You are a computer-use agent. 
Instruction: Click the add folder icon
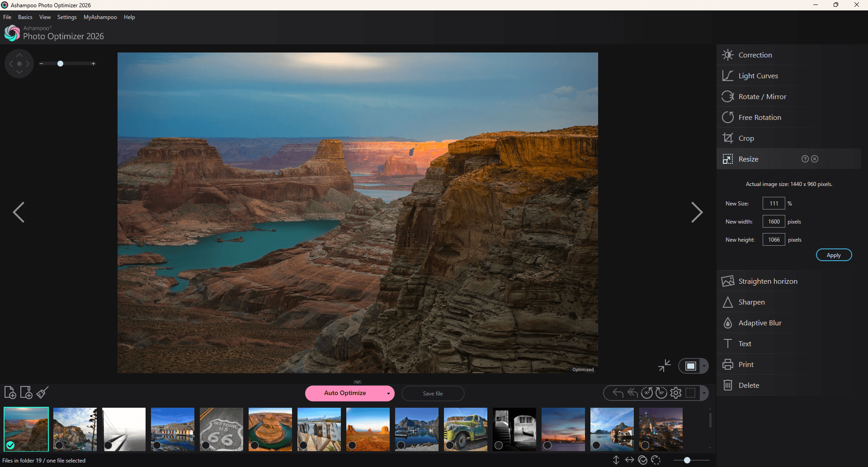pyautogui.click(x=26, y=392)
